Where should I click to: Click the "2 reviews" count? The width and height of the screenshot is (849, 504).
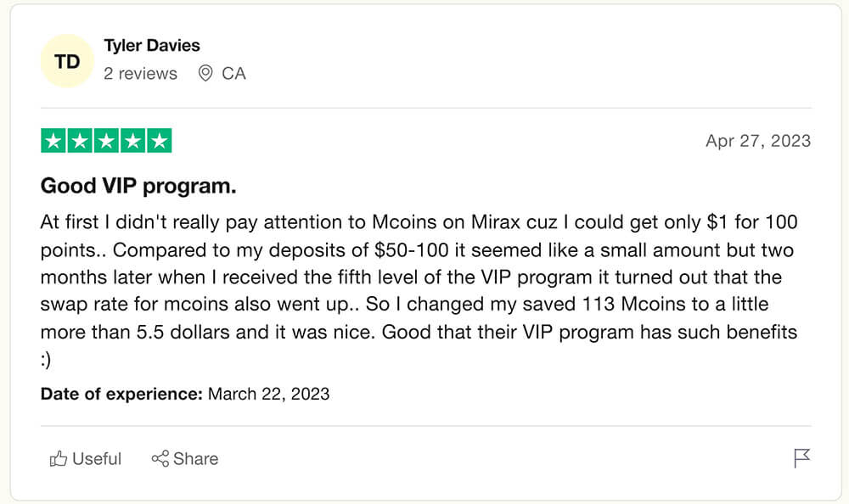[x=140, y=74]
